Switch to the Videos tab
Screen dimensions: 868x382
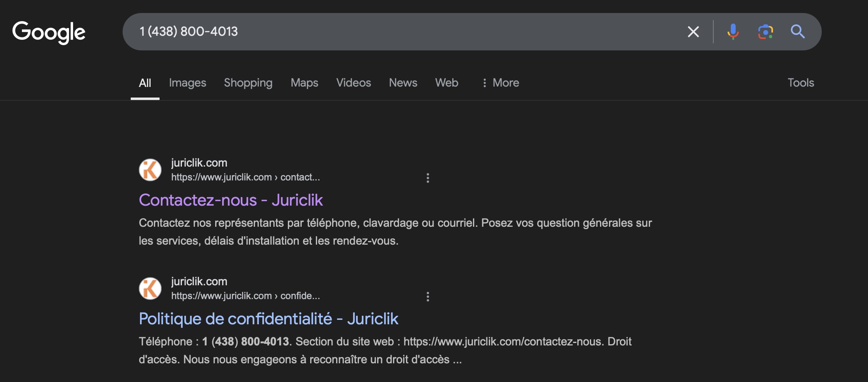pos(353,83)
